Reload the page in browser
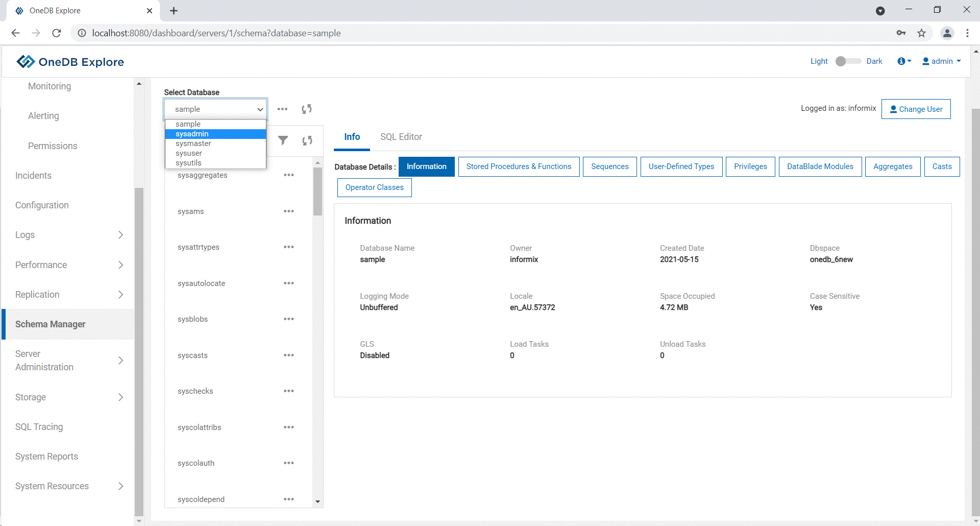The width and height of the screenshot is (980, 526). click(x=57, y=33)
